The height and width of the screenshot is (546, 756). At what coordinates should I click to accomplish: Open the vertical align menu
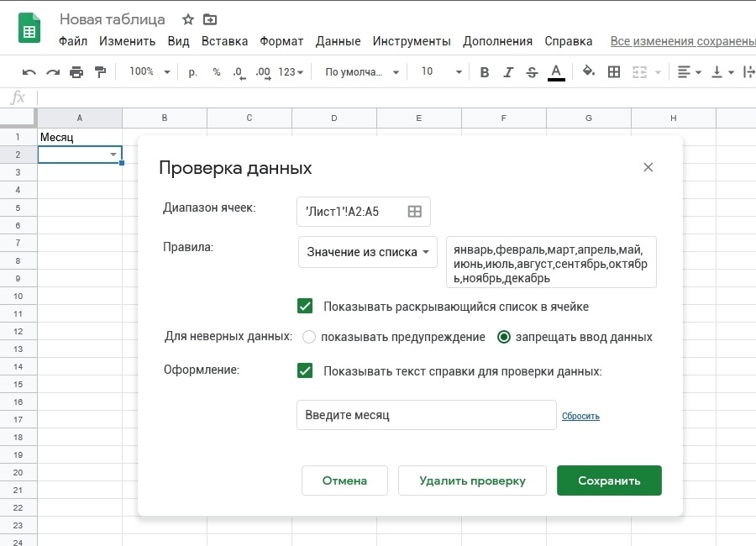coord(722,72)
